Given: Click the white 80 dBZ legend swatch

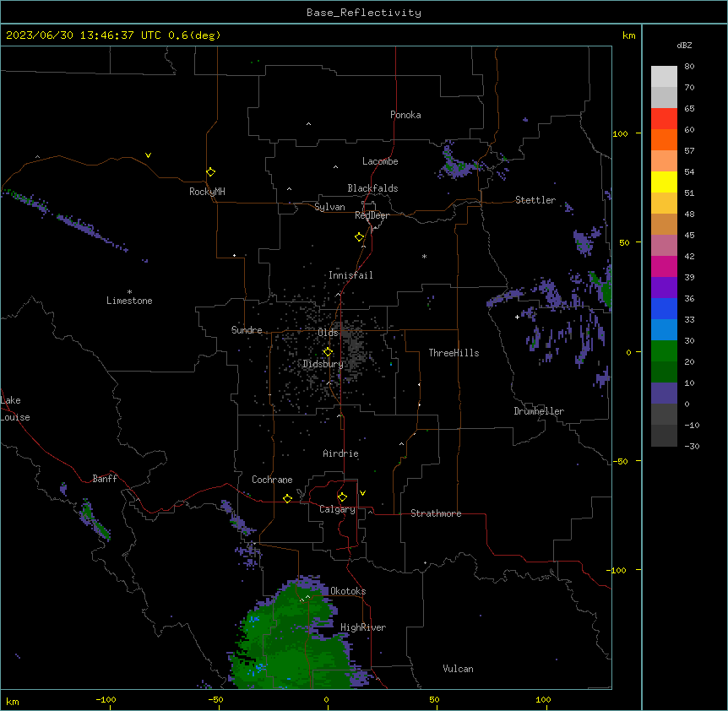Looking at the screenshot, I should [x=664, y=77].
